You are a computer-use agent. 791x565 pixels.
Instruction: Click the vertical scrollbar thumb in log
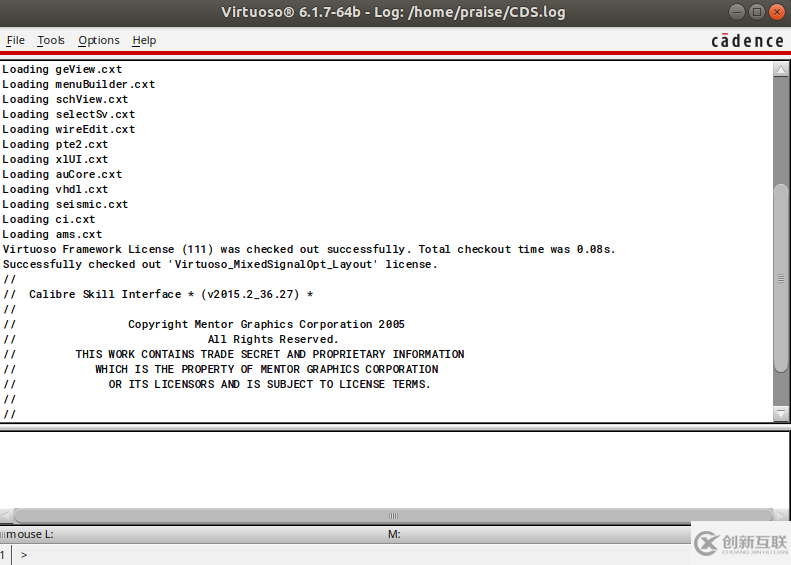pyautogui.click(x=780, y=278)
